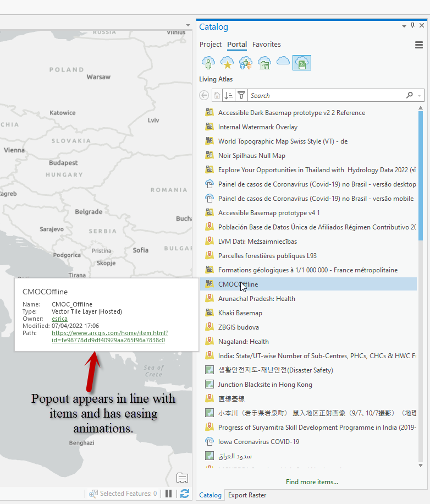Viewport: 430px width, 504px height.
Task: Switch to the bottom Catalog pane tab
Action: pyautogui.click(x=211, y=495)
